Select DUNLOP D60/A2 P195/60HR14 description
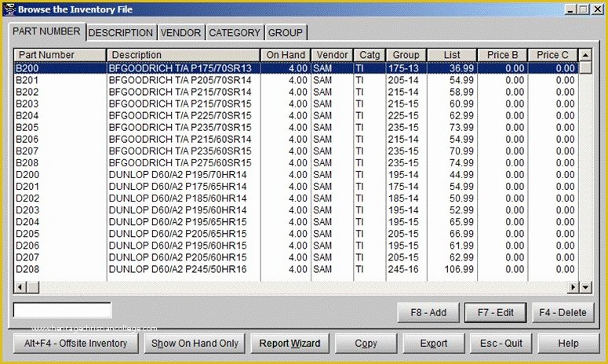The height and width of the screenshot is (364, 608). tap(177, 210)
